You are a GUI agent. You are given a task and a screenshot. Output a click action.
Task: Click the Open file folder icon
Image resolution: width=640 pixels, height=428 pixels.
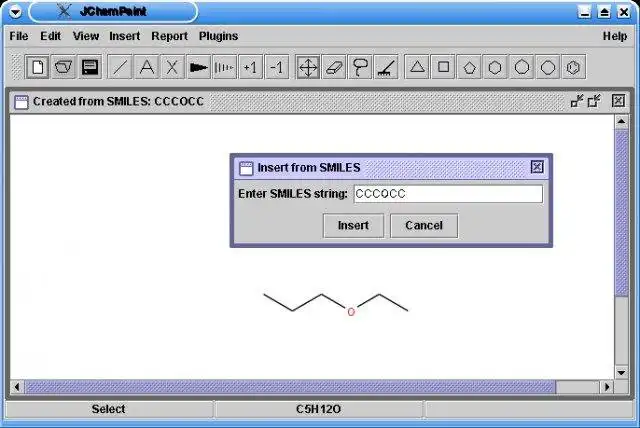point(64,67)
